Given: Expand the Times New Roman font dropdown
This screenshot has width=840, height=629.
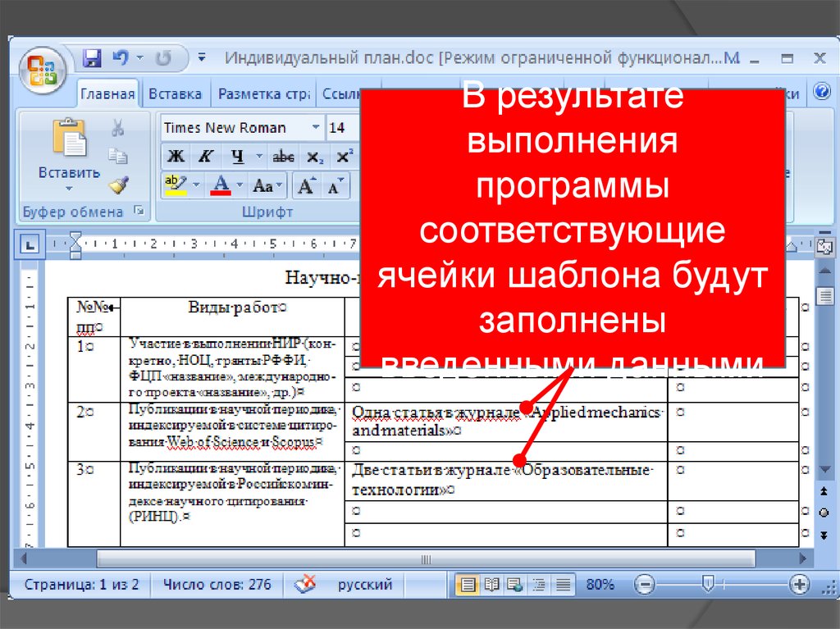Looking at the screenshot, I should point(316,128).
